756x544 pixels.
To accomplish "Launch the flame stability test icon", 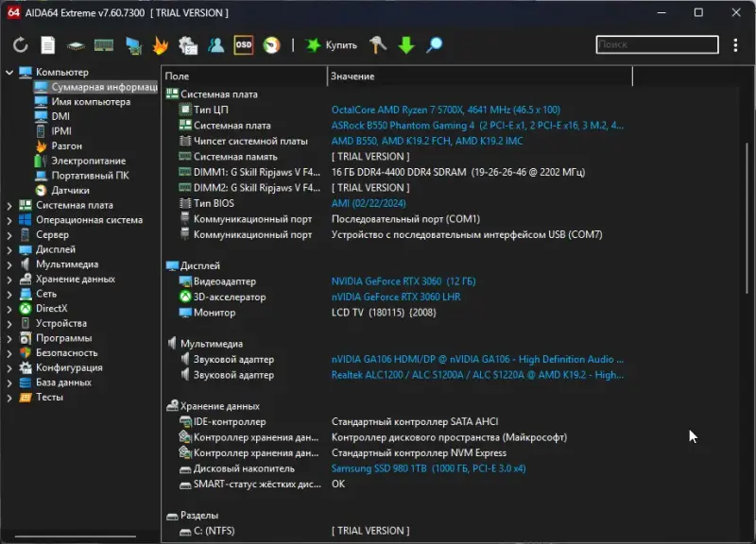I will (160, 45).
